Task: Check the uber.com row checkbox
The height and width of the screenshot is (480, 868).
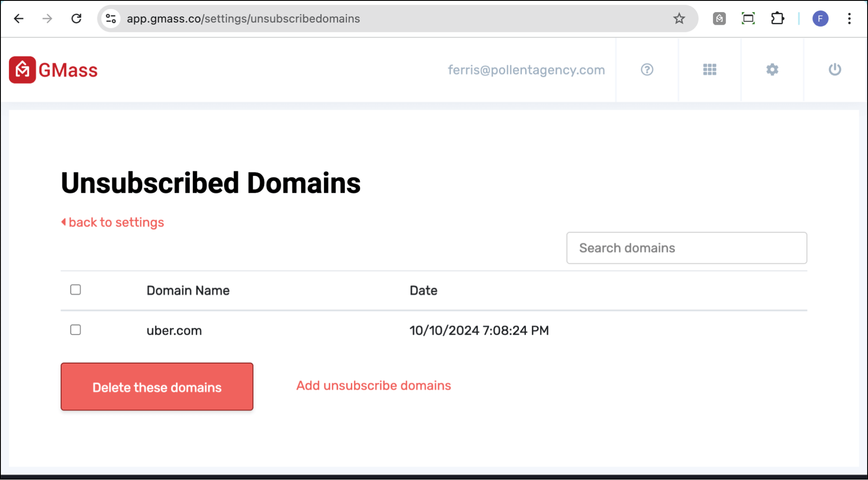Action: coord(76,330)
